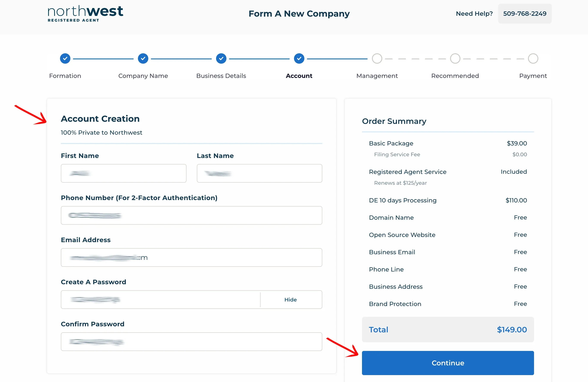Click the Business Address line item

(x=396, y=287)
